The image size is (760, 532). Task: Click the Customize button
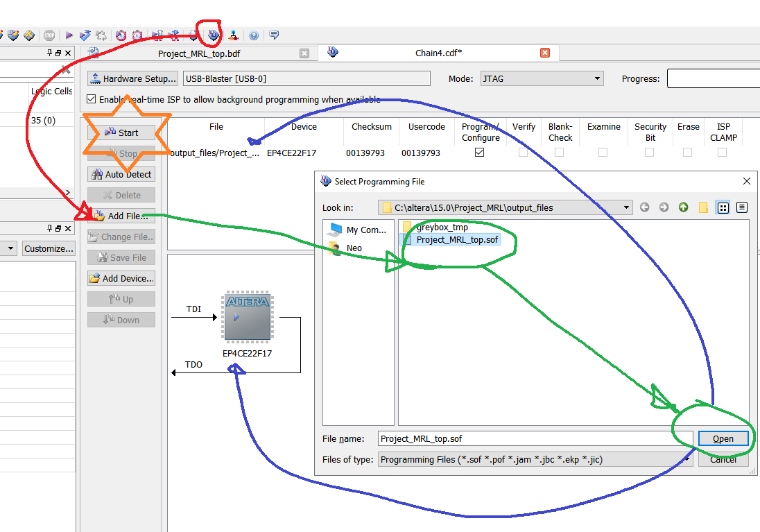pos(49,249)
